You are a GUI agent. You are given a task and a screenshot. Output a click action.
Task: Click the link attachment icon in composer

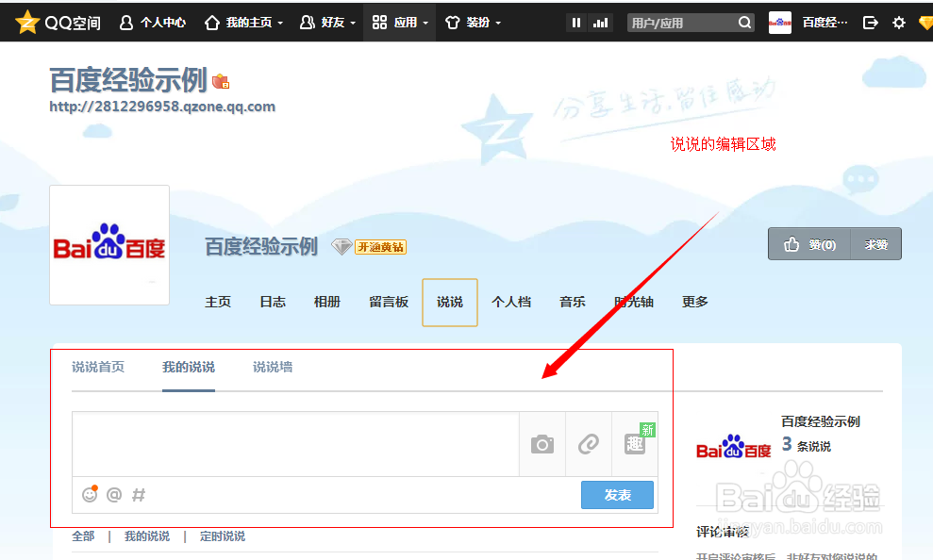coord(589,443)
